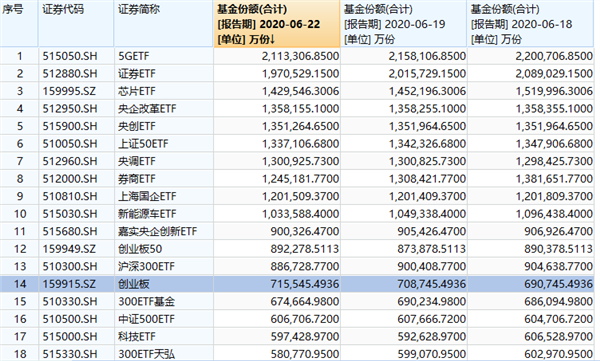Select row number 18 for 300ETF天弘
Screen dimensions: 600x361
click(x=19, y=354)
